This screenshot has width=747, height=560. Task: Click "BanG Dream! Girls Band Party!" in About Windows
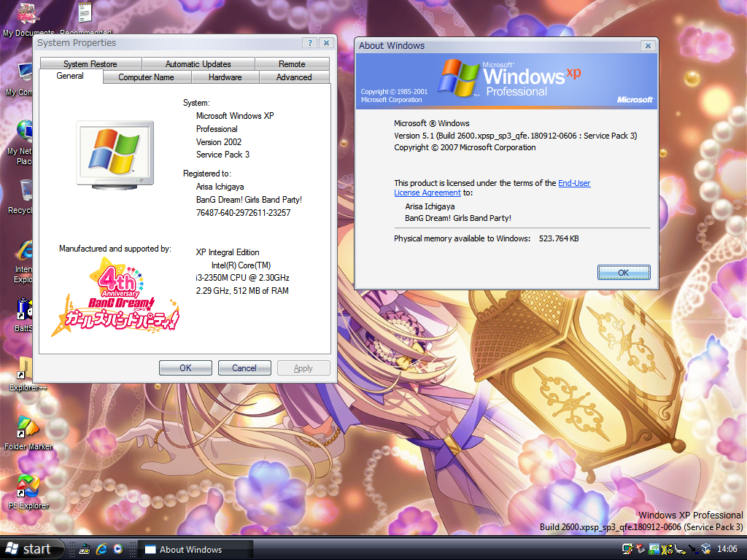tap(458, 218)
